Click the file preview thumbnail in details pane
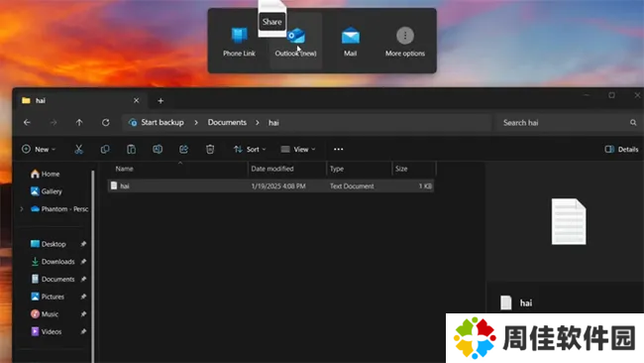644x363 pixels. [569, 221]
